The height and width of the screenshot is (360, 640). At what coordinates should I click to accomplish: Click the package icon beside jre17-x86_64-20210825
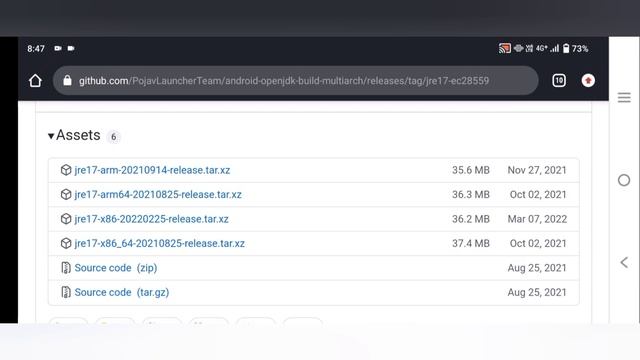pos(66,243)
